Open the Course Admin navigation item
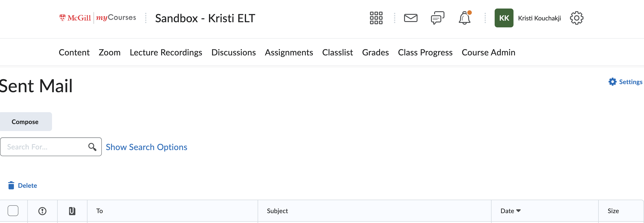This screenshot has width=644, height=223. [488, 52]
